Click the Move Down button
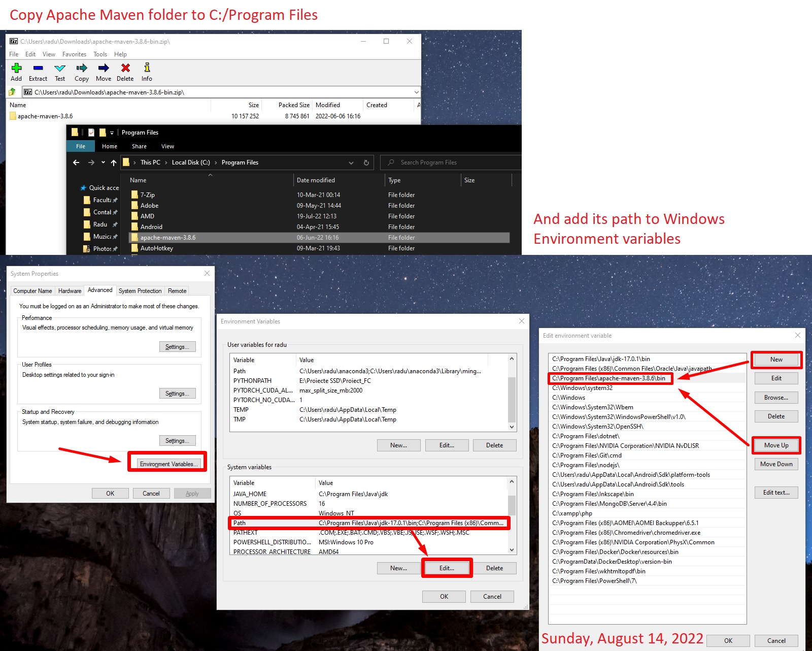Image resolution: width=812 pixels, height=651 pixels. 776,464
